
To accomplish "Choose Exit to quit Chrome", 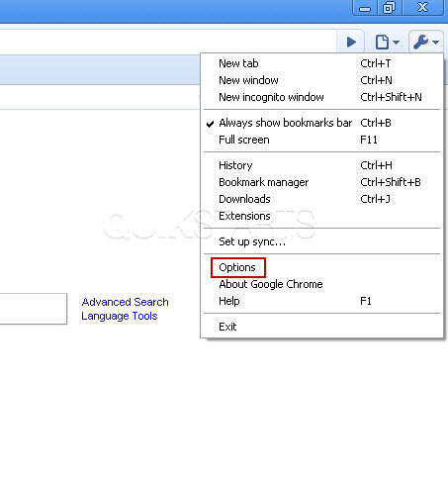I will (x=321, y=327).
